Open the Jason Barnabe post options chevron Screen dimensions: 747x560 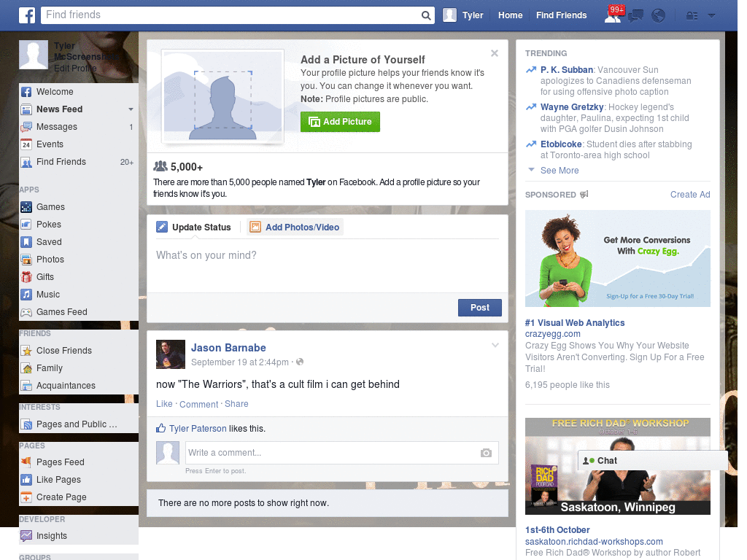[495, 345]
